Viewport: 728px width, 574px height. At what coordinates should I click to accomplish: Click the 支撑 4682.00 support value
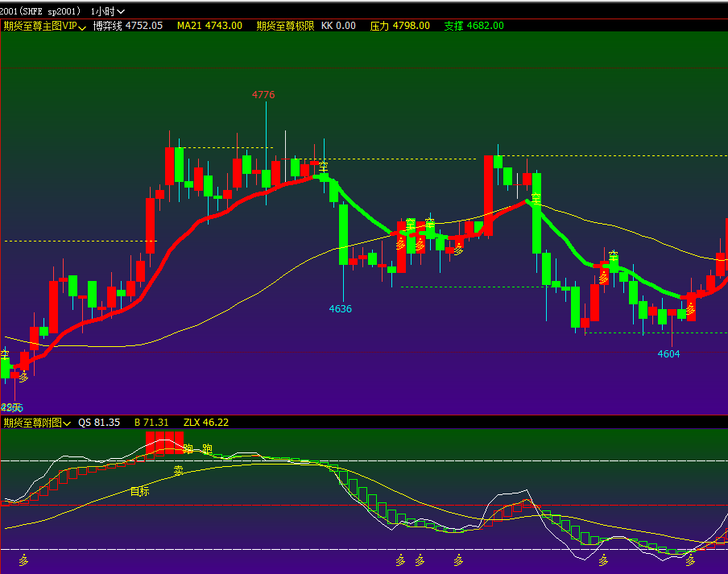474,26
